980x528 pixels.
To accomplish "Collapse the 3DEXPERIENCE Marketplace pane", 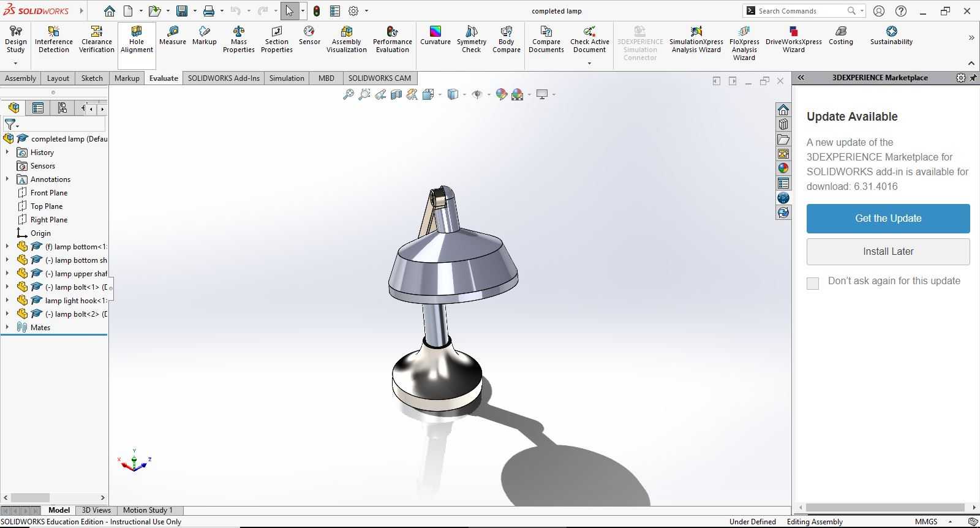I will tap(801, 78).
